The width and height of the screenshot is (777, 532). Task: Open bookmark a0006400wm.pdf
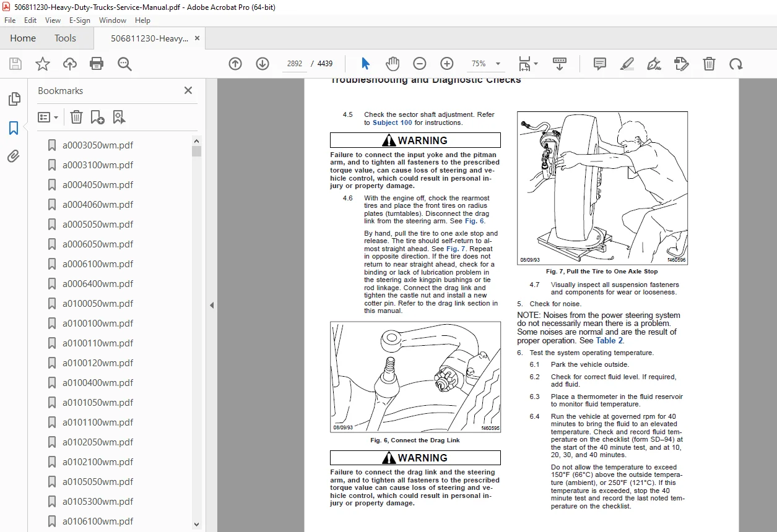pyautogui.click(x=98, y=284)
